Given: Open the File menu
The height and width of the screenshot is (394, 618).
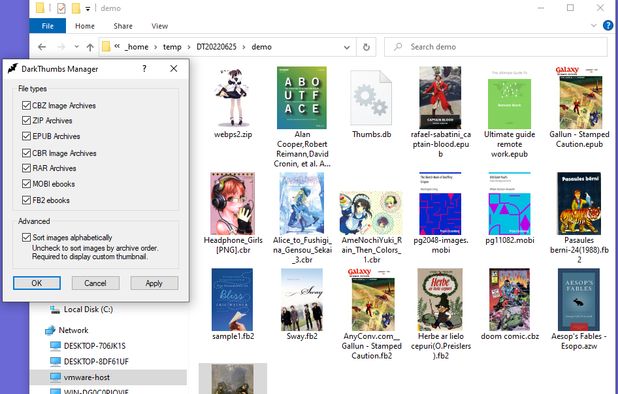Looking at the screenshot, I should (48, 26).
